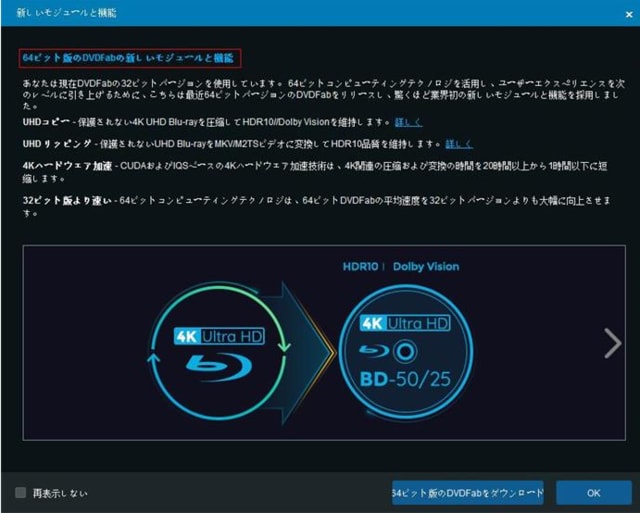640x513 pixels.
Task: Click the heading 64ビット版のDVDFabの新しいモジュールと機能
Action: coord(130,58)
